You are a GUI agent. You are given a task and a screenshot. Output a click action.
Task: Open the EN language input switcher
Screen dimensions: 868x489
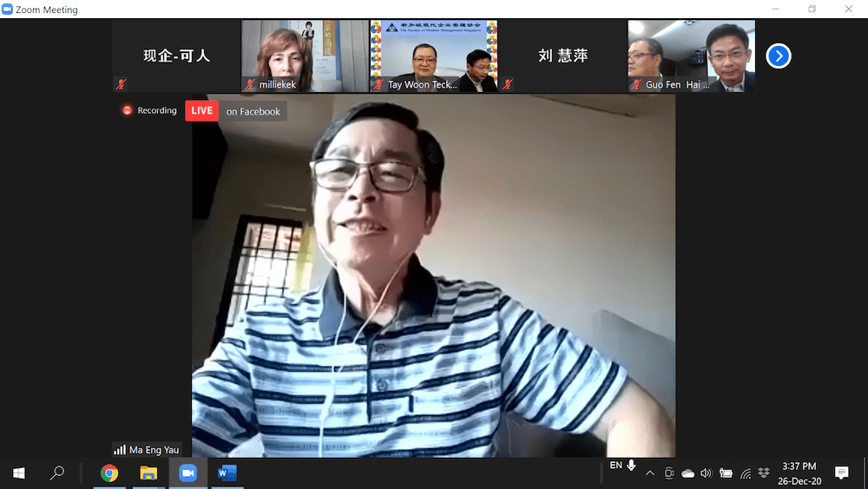point(616,466)
